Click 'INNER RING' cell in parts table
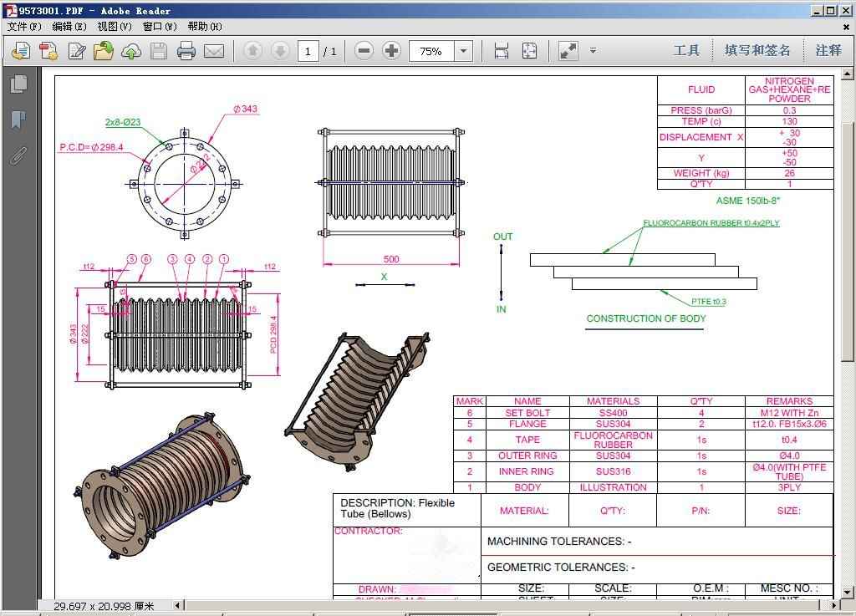Image resolution: width=856 pixels, height=616 pixels. pos(526,471)
